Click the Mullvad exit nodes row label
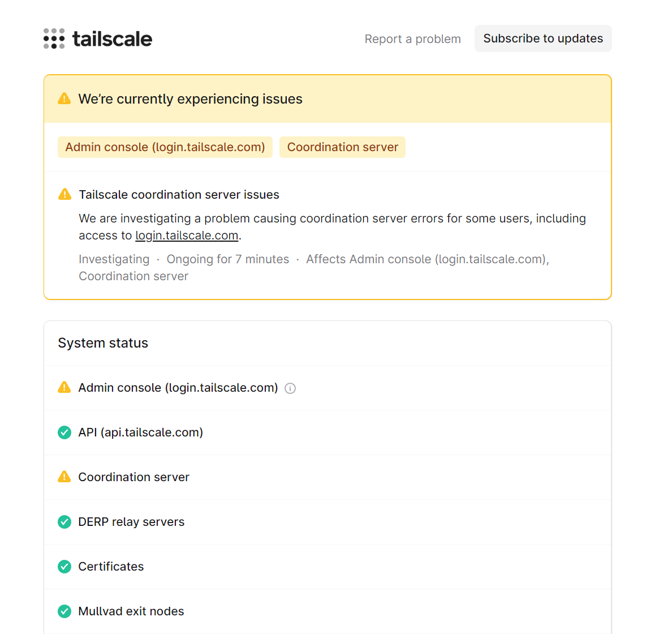The width and height of the screenshot is (672, 634). pyautogui.click(x=131, y=611)
